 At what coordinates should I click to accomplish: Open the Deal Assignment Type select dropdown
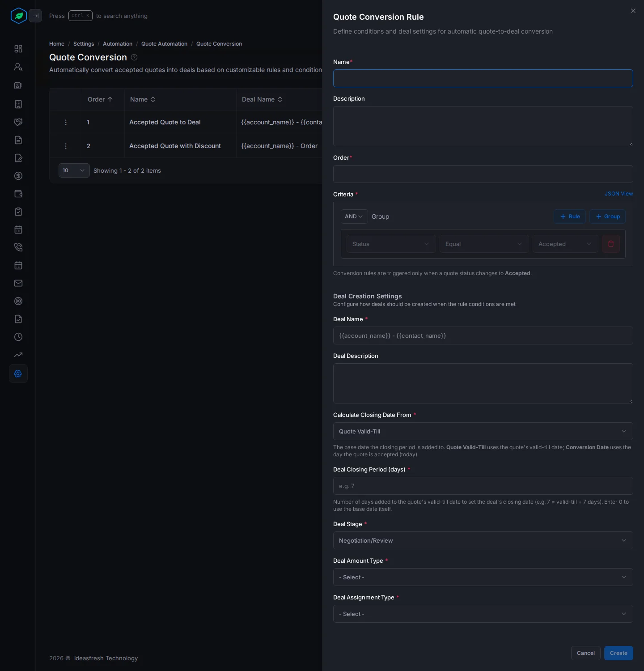pyautogui.click(x=483, y=614)
